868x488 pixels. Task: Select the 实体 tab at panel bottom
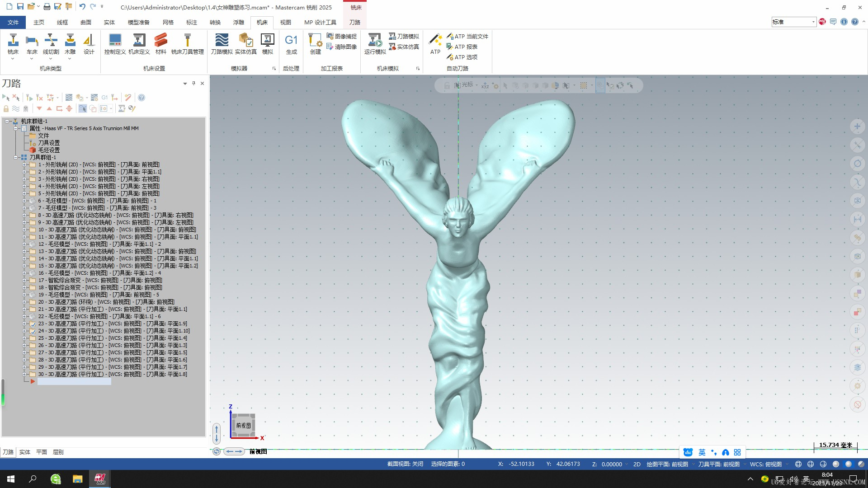click(24, 452)
